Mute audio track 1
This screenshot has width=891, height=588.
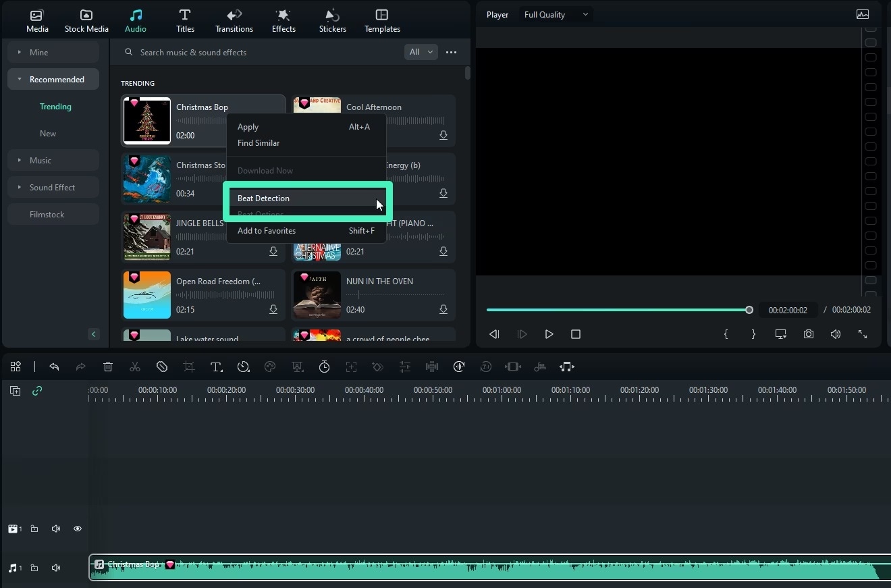(56, 568)
